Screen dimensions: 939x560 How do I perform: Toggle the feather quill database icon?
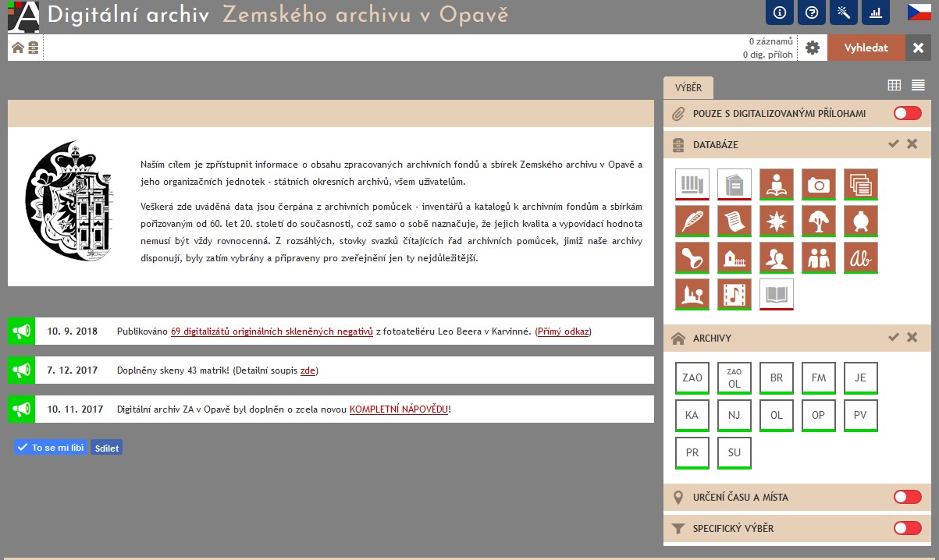[692, 222]
